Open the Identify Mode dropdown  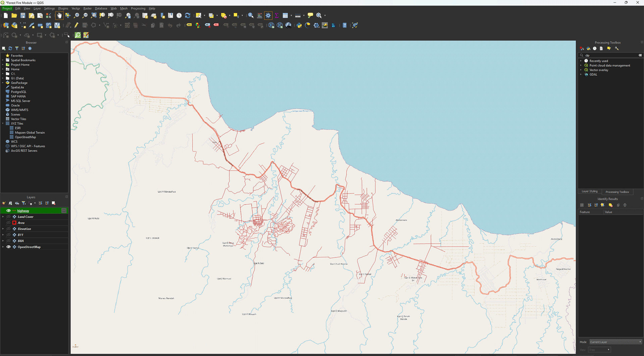coord(615,342)
